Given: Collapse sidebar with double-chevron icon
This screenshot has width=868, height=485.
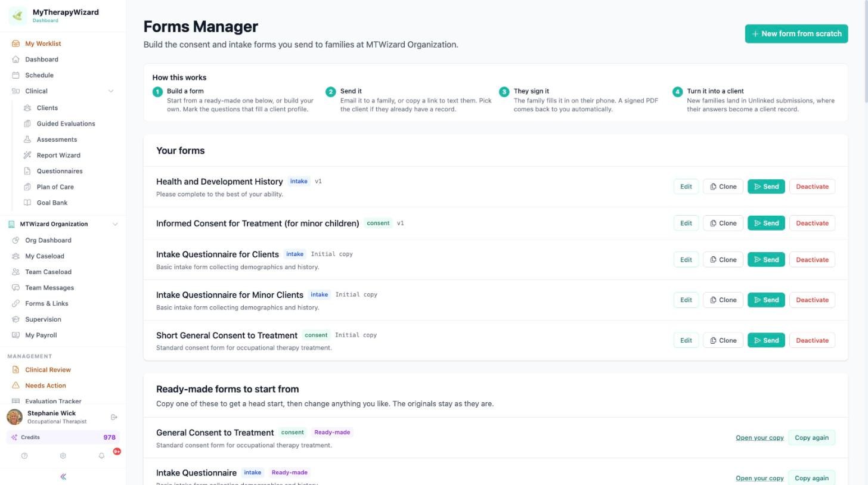Looking at the screenshot, I should tap(63, 477).
